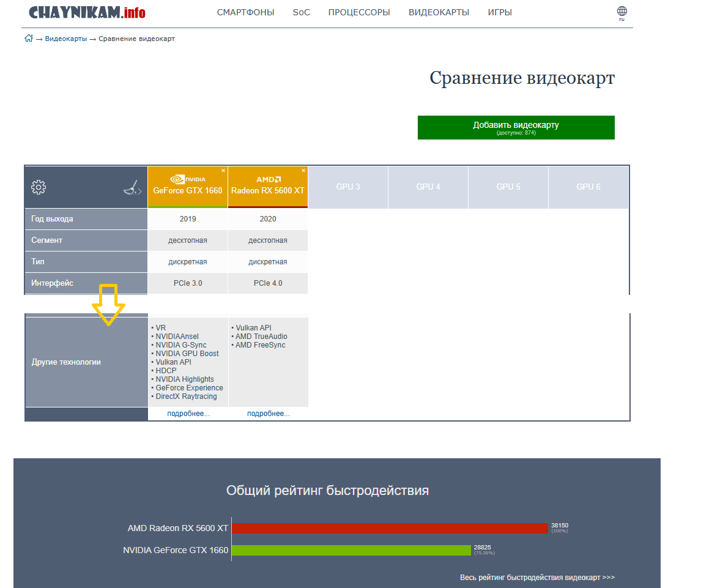
Task: Click the PCIe 4.0 interface cell
Action: pos(268,283)
